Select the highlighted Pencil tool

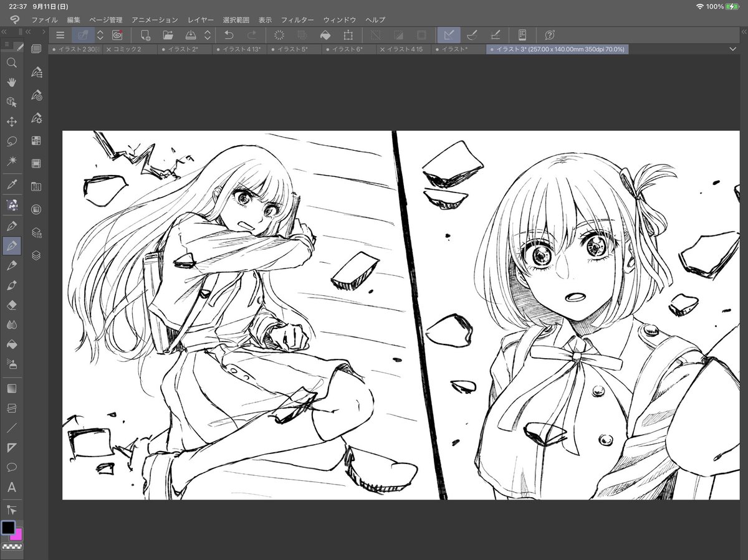pyautogui.click(x=11, y=246)
